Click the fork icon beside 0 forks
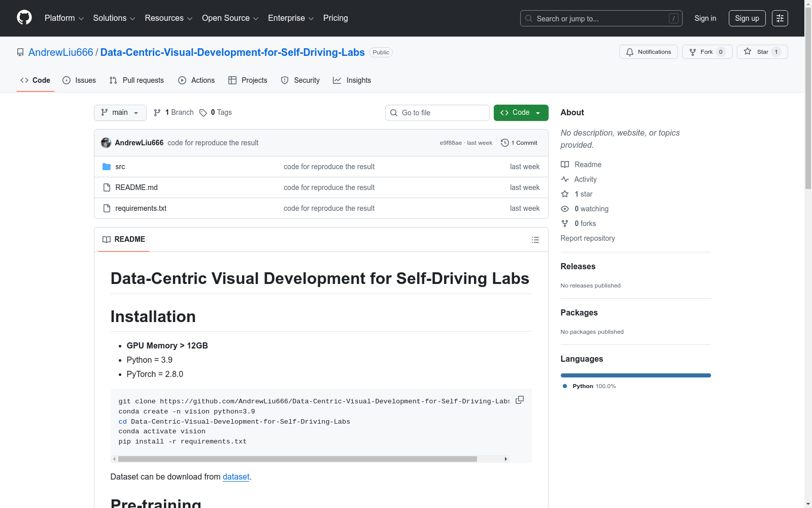812x508 pixels. tap(565, 224)
